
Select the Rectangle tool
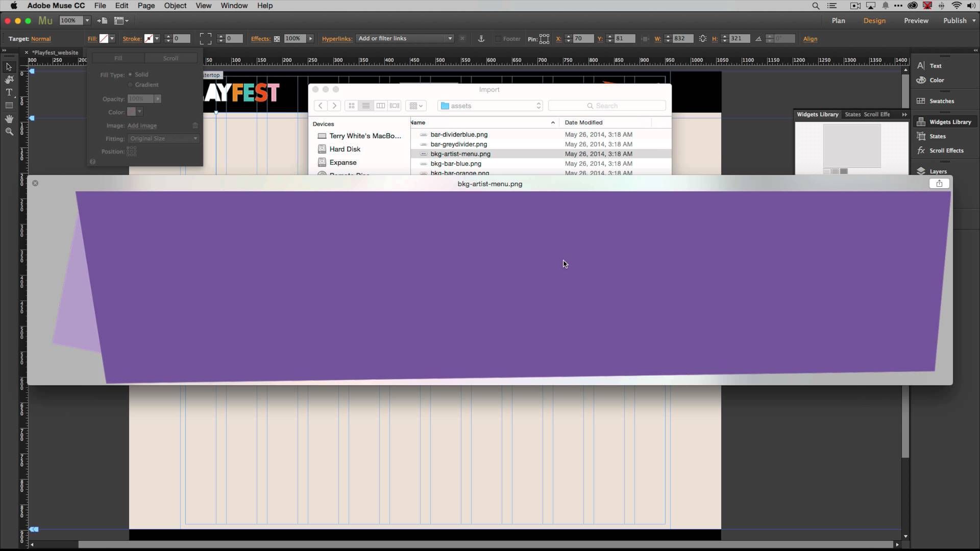9,106
